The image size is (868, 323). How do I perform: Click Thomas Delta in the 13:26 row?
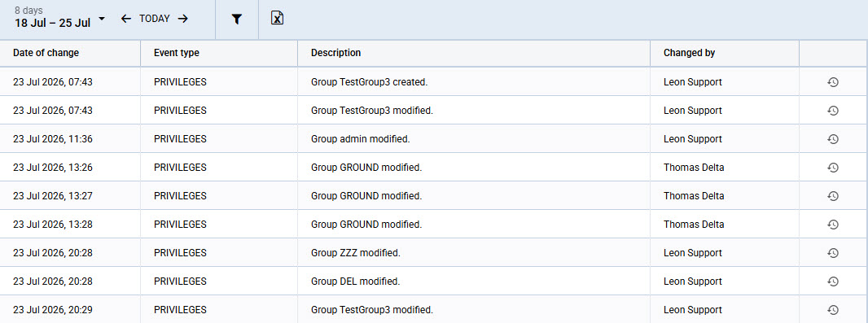pos(694,168)
